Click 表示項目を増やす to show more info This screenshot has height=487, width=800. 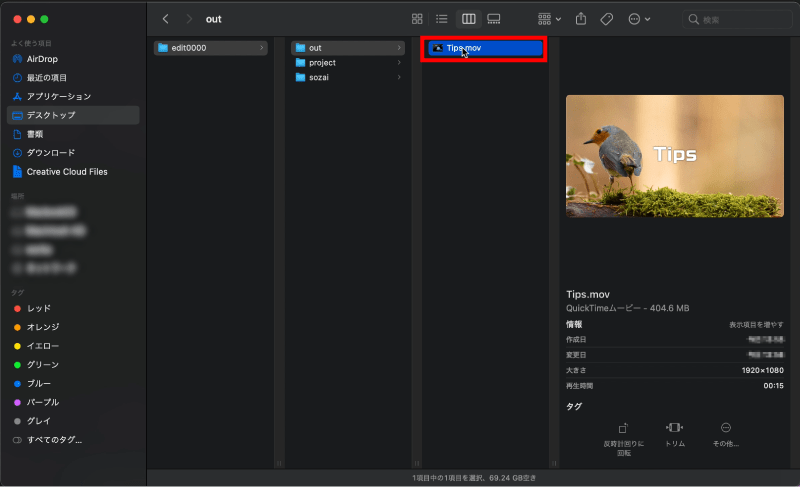pyautogui.click(x=756, y=324)
